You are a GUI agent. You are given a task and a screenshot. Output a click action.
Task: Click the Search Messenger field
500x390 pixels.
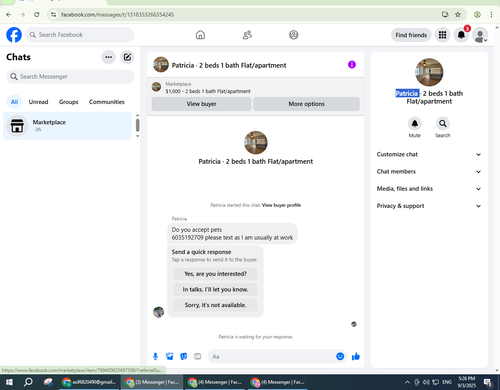70,77
